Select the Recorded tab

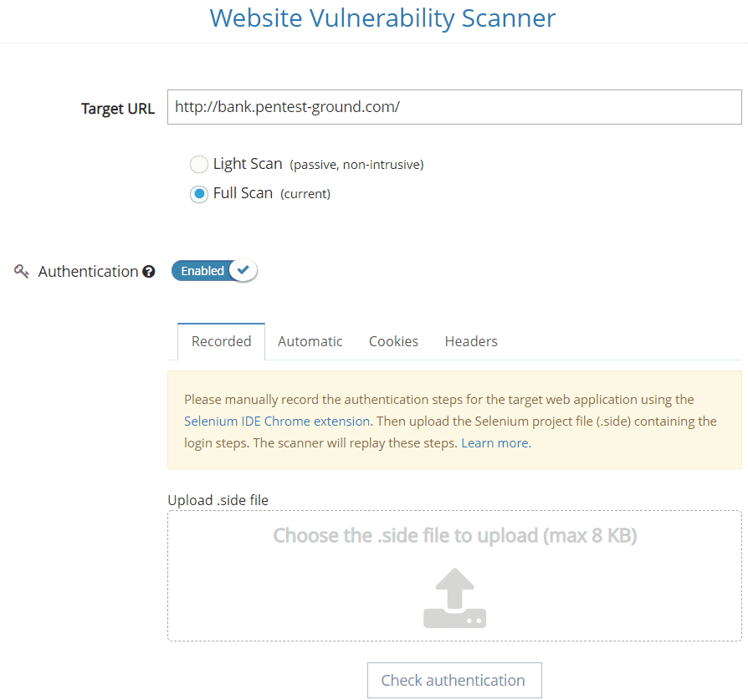coord(221,341)
